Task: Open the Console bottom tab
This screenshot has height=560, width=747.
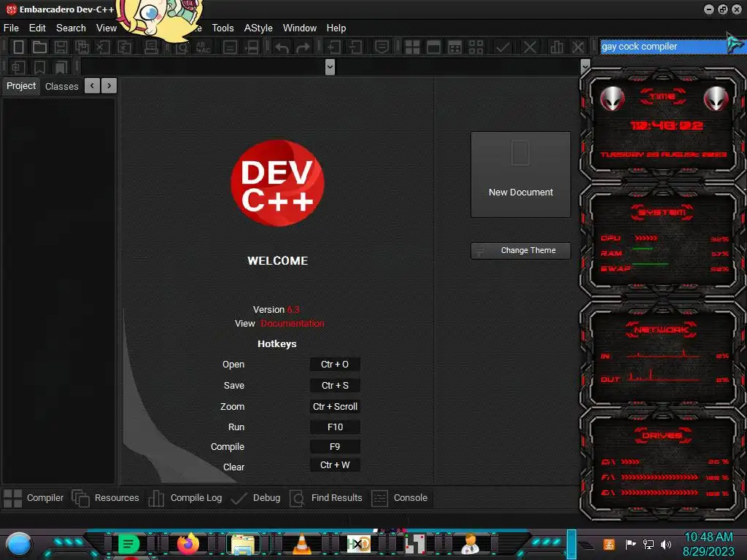Action: pos(399,498)
